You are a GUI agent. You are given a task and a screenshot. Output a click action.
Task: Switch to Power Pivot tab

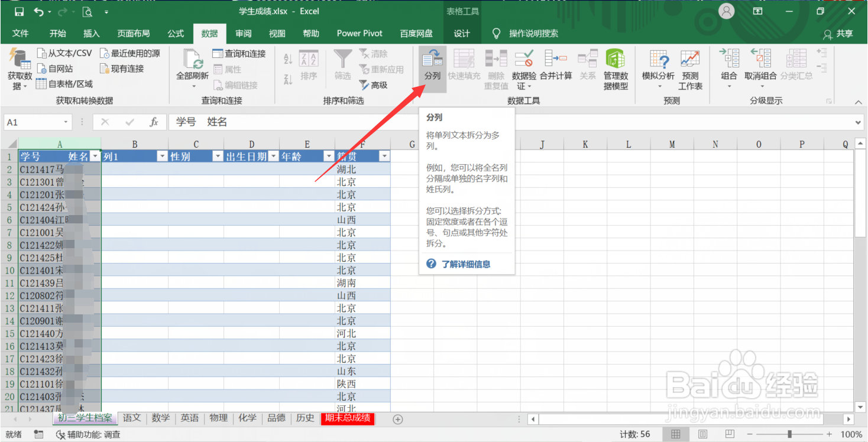pyautogui.click(x=359, y=34)
